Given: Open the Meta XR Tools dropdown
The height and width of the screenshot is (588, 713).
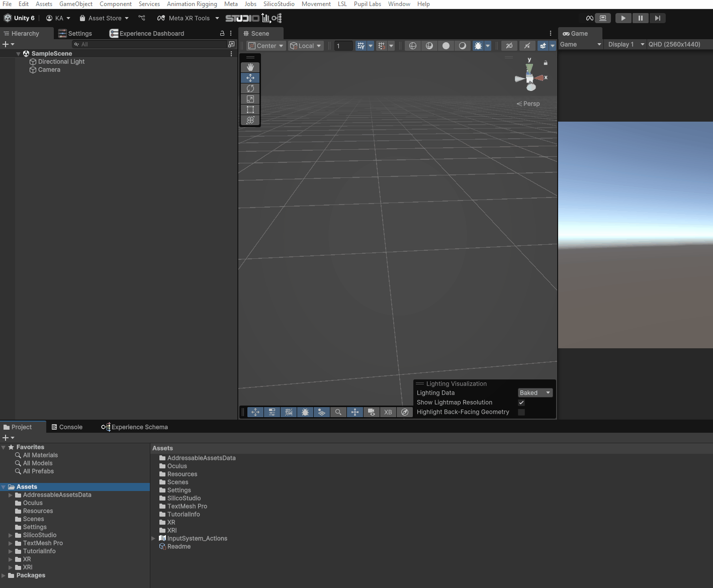Looking at the screenshot, I should 188,18.
